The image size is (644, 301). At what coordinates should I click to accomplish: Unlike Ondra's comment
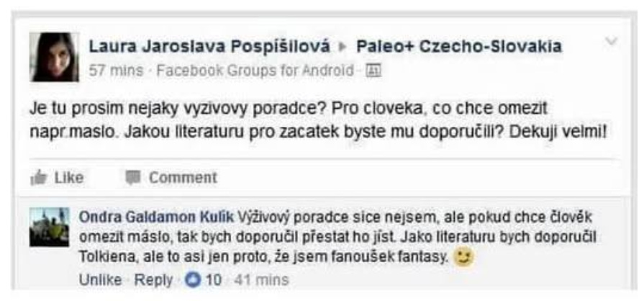point(100,280)
